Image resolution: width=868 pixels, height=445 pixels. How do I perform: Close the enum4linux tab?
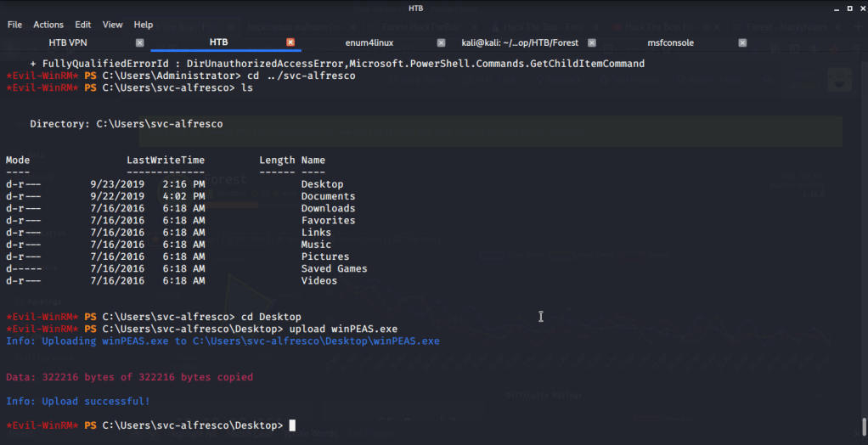point(441,42)
